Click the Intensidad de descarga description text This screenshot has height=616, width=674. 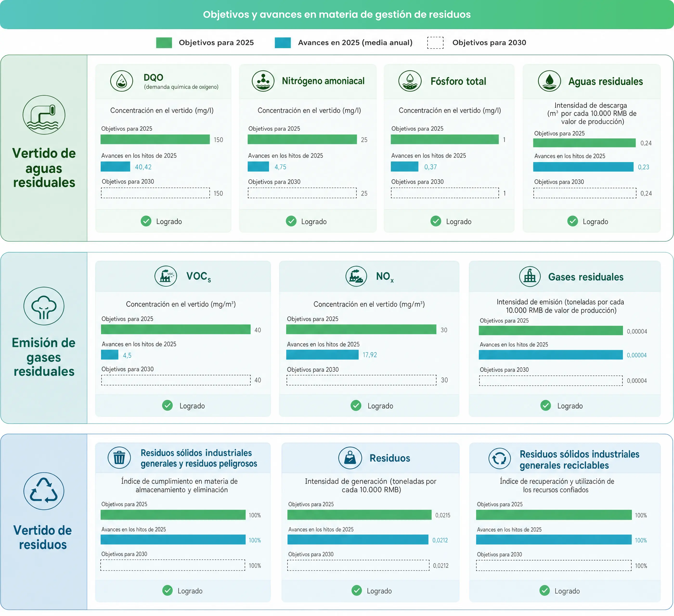(x=592, y=113)
